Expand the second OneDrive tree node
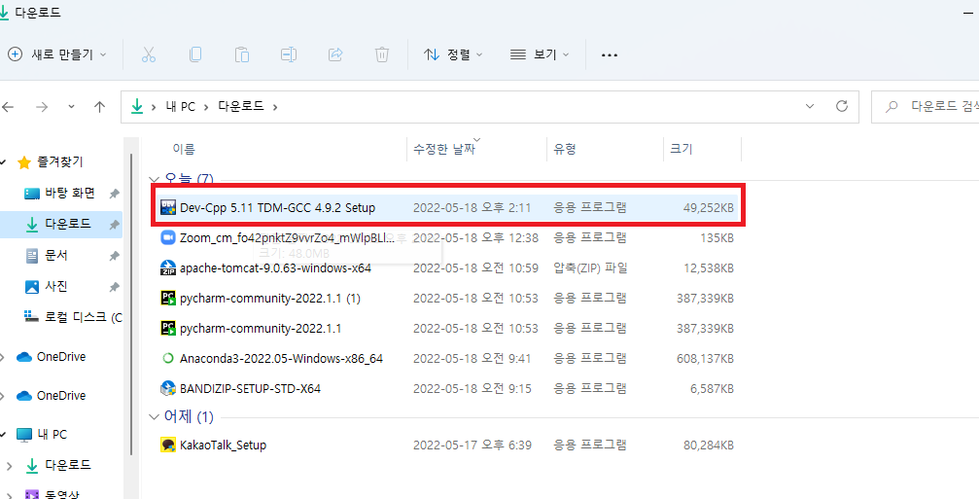This screenshot has width=980, height=499. pos(3,396)
